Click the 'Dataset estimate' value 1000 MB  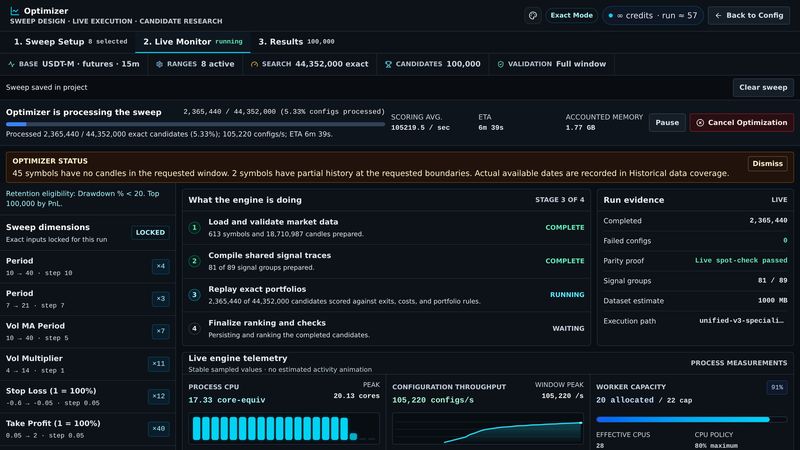point(772,301)
